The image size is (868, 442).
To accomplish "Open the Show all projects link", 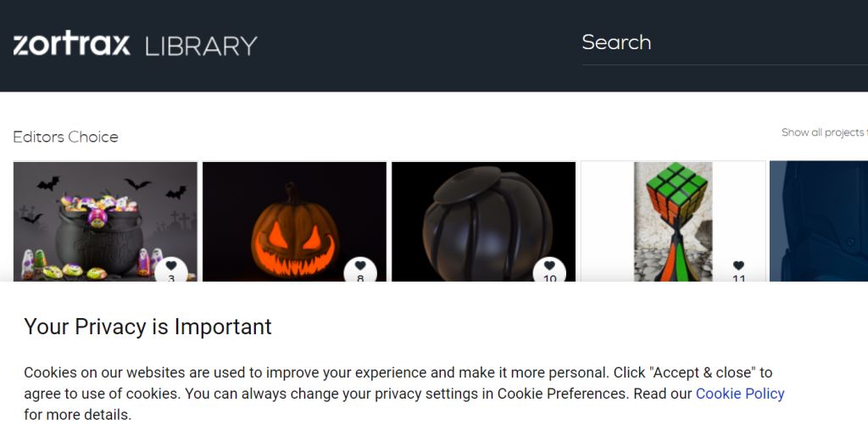I will (824, 132).
